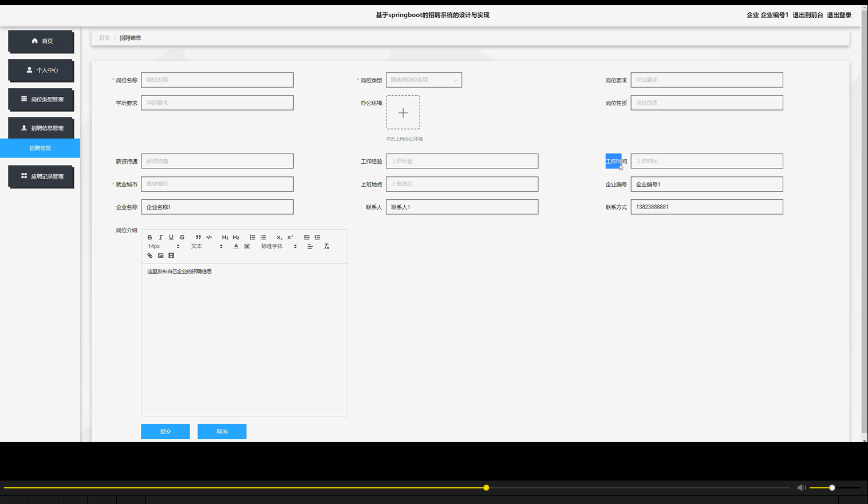
Task: Apply Heading 2 style
Action: [236, 237]
